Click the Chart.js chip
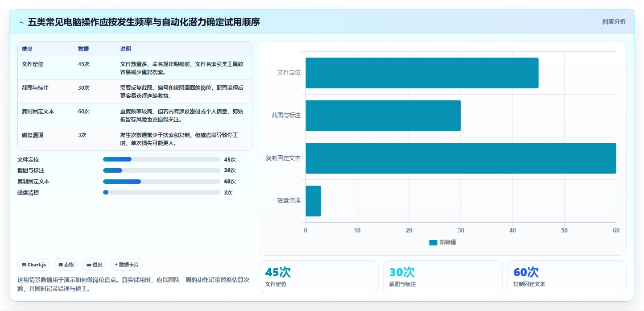This screenshot has width=644, height=311. (x=34, y=265)
